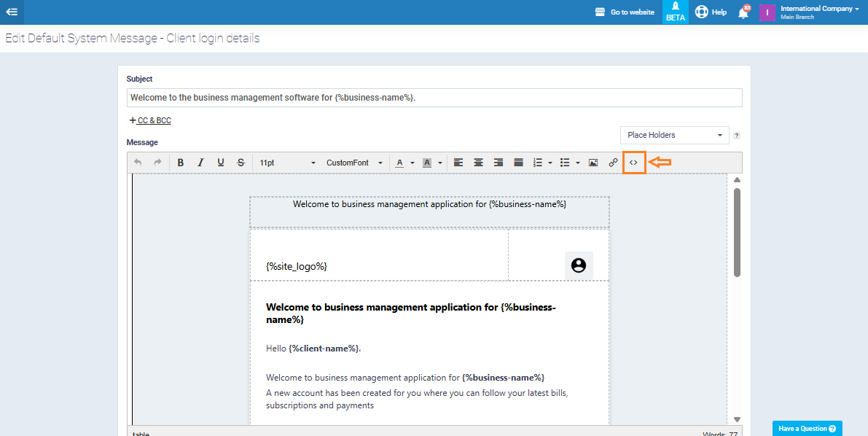Image resolution: width=868 pixels, height=436 pixels.
Task: Open the Place Holders dropdown
Action: pyautogui.click(x=674, y=135)
